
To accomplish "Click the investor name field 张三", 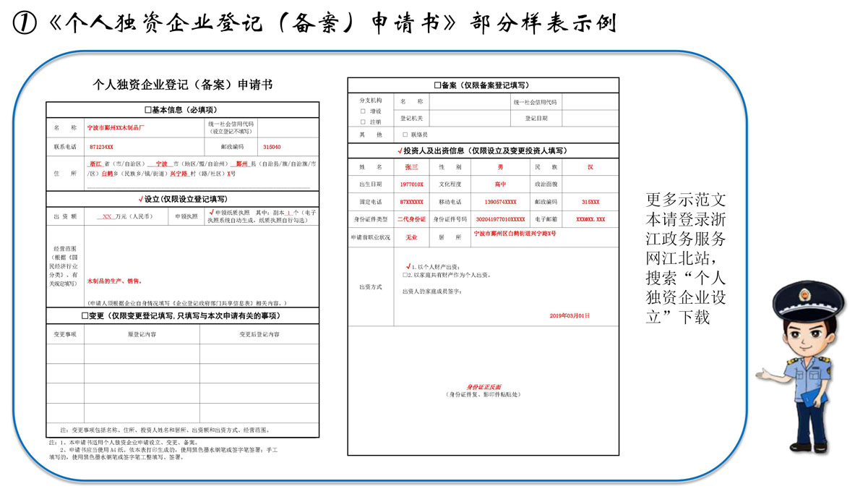I will [x=411, y=167].
